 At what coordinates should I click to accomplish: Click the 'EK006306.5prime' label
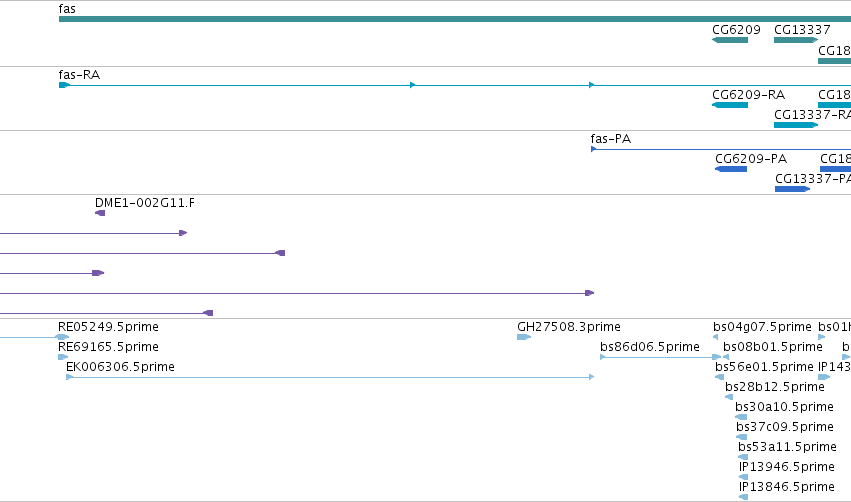point(120,367)
